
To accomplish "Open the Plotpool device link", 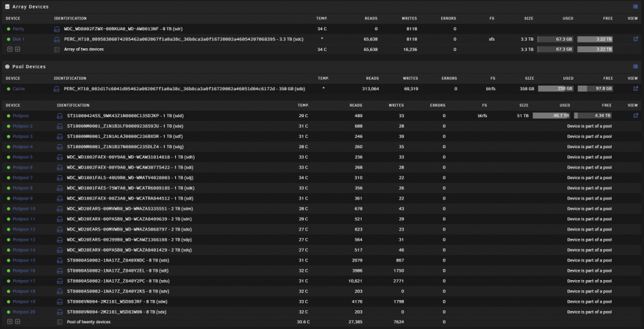I will click(21, 116).
